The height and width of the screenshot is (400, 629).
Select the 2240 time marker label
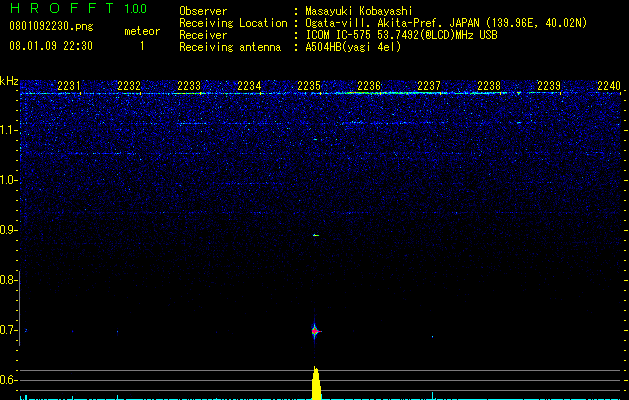coord(609,86)
